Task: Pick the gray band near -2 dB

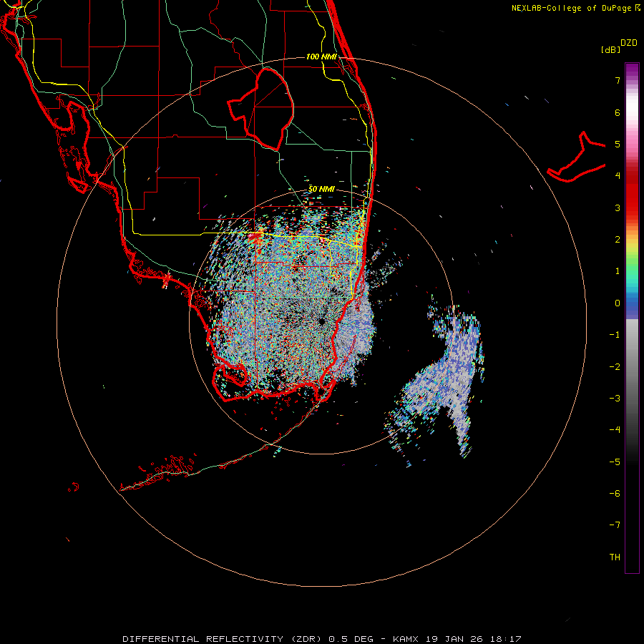Action: point(632,366)
